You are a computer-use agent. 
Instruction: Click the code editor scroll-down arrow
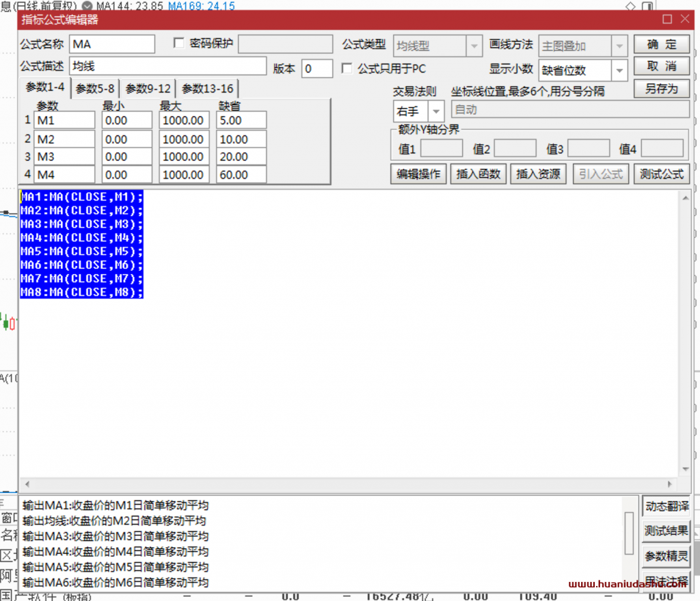[685, 469]
